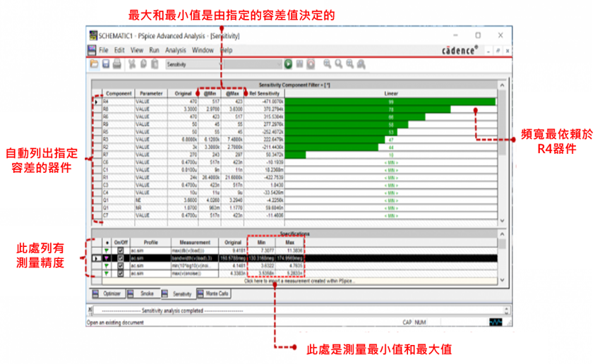This screenshot has width=600, height=364.
Task: Select the bandwidth(v(load),3) measurement row
Action: [x=295, y=258]
